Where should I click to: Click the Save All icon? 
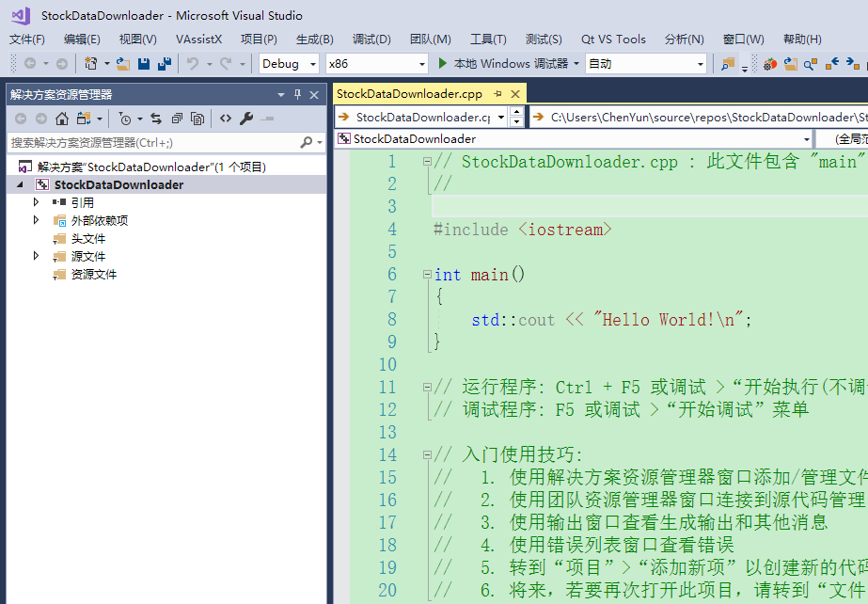pyautogui.click(x=165, y=64)
